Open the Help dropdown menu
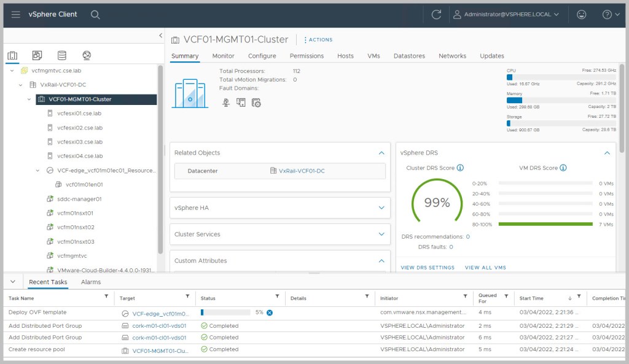629x364 pixels. 607,14
